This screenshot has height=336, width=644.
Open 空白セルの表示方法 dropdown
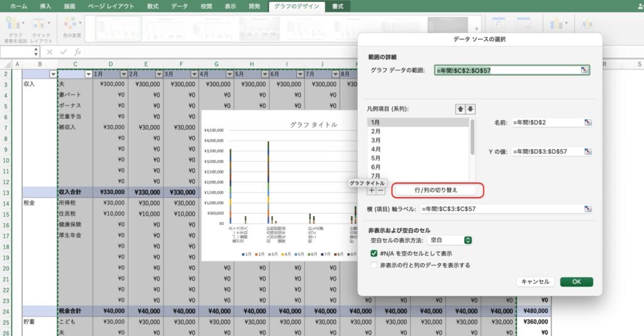[x=450, y=240]
